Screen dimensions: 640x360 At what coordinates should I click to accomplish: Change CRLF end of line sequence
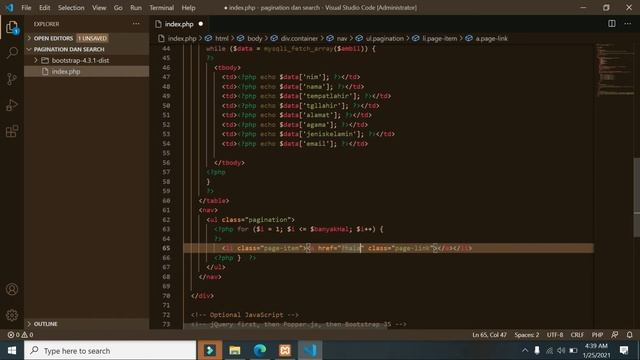coord(577,335)
